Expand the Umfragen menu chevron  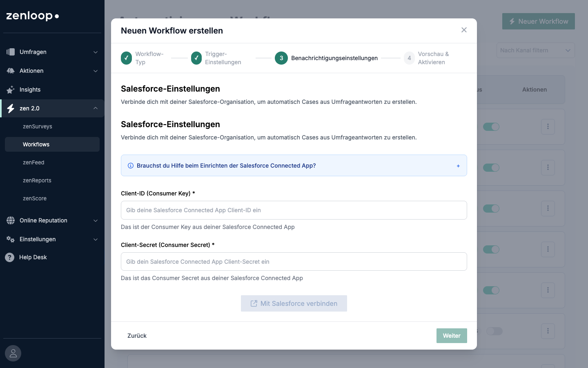coord(96,52)
